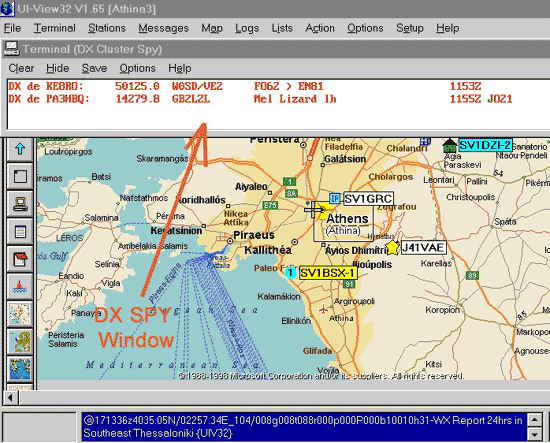The image size is (550, 443).
Task: Click the red airplane airport symbol
Action: [x=323, y=309]
